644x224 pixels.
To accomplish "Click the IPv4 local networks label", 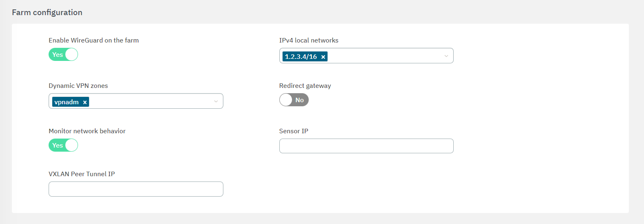I will [308, 40].
